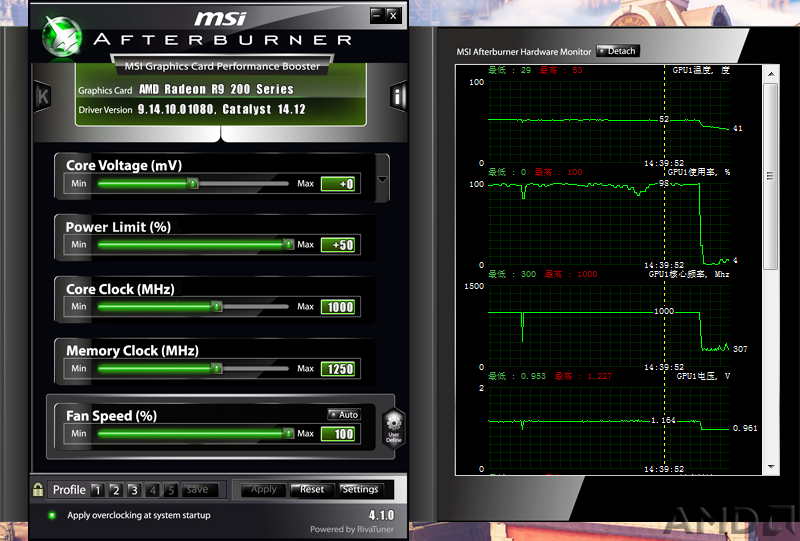Click the GPU1 core clock graph
The image size is (800, 541).
(609, 327)
